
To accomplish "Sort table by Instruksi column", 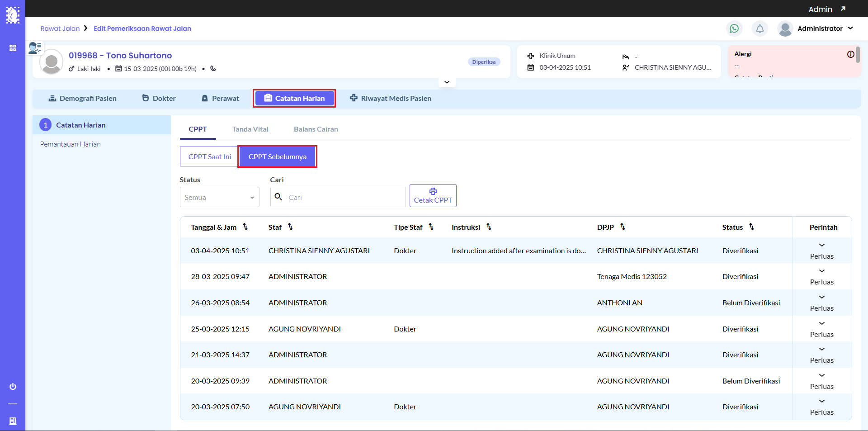I will click(x=489, y=227).
